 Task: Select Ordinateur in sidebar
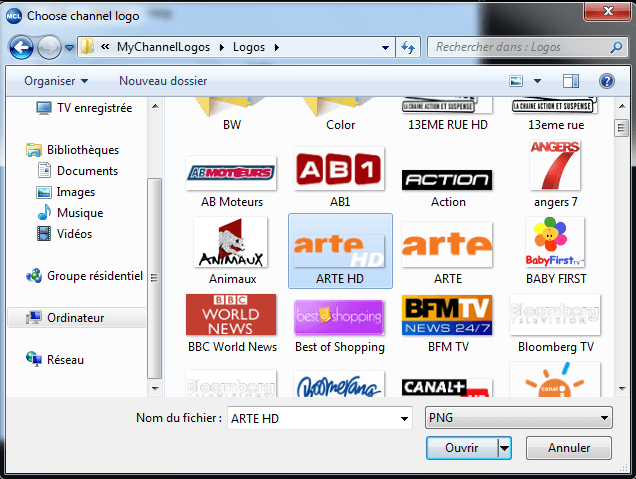point(77,318)
